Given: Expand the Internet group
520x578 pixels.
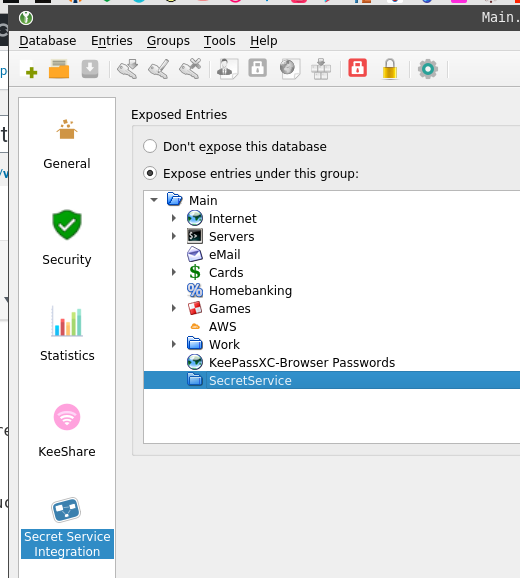Looking at the screenshot, I should tap(174, 218).
